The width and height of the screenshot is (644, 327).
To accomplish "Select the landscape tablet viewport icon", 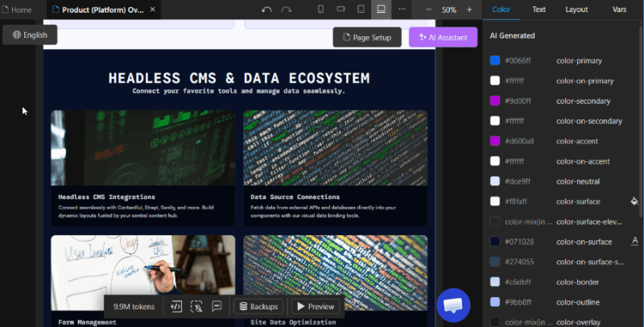I will (x=341, y=10).
